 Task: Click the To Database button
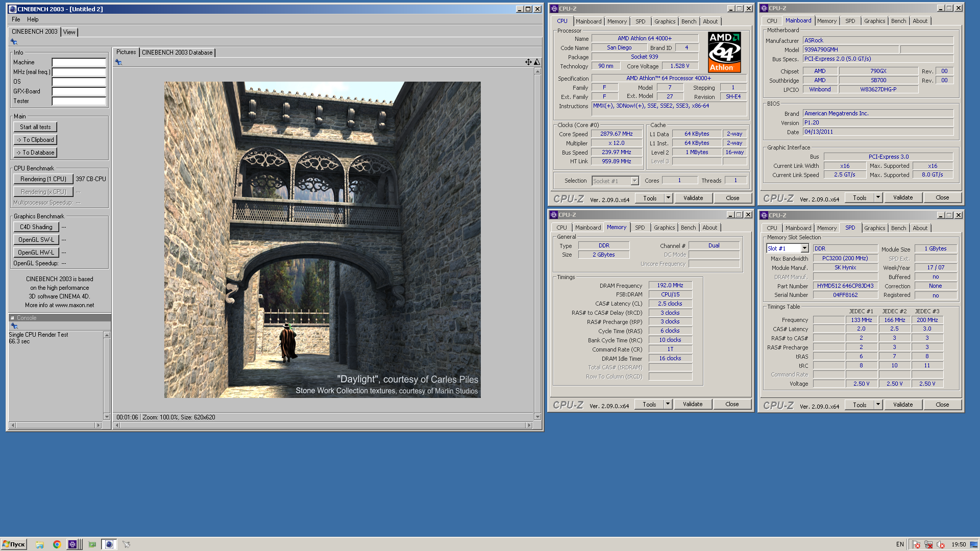click(x=35, y=153)
